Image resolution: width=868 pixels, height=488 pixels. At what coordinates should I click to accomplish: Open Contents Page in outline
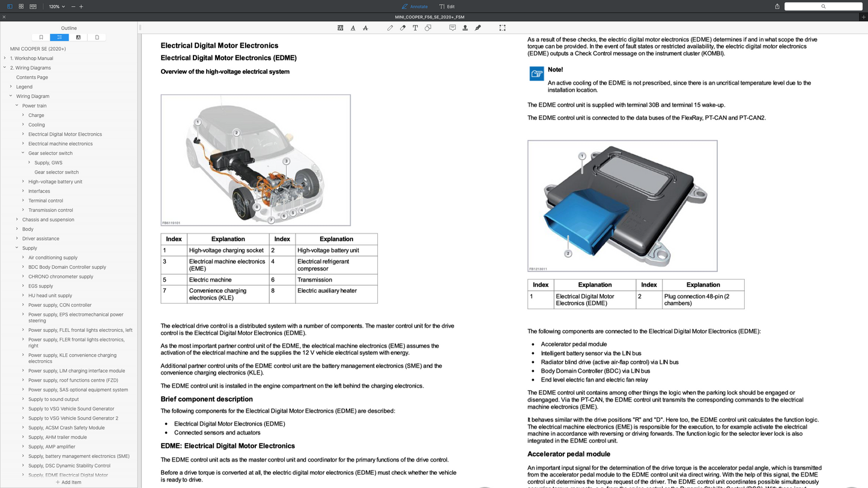point(32,77)
